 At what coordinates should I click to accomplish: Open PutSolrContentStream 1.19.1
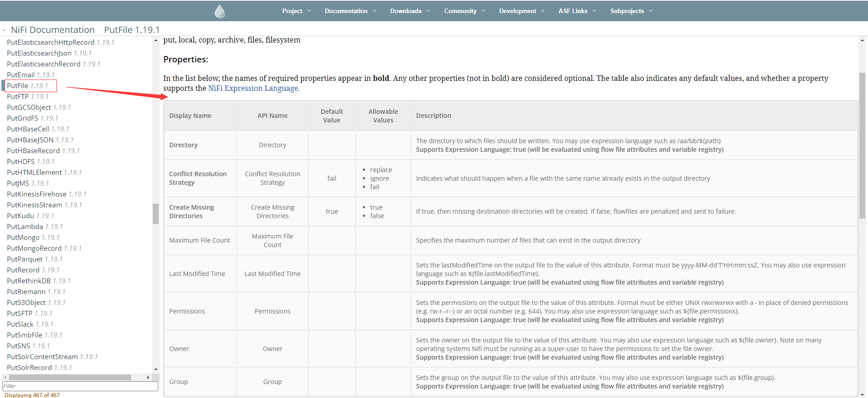click(52, 357)
